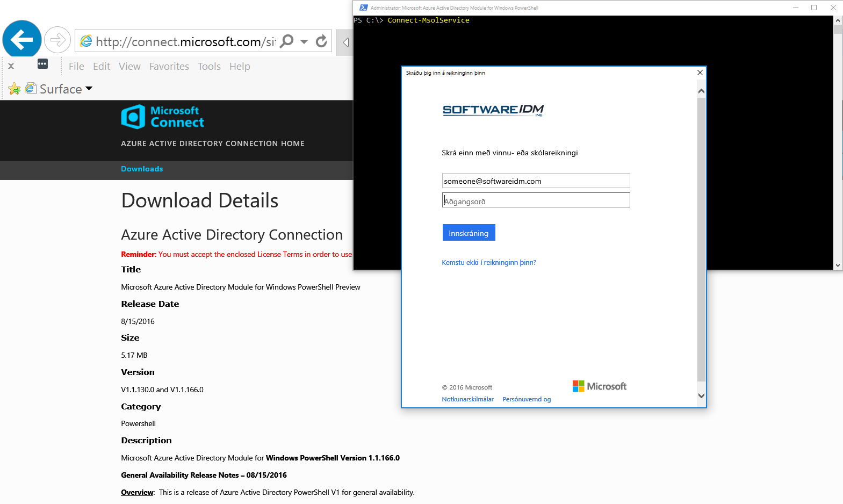The width and height of the screenshot is (843, 504).
Task: Open the address bar autocomplete dropdown arrow
Action: (x=304, y=41)
